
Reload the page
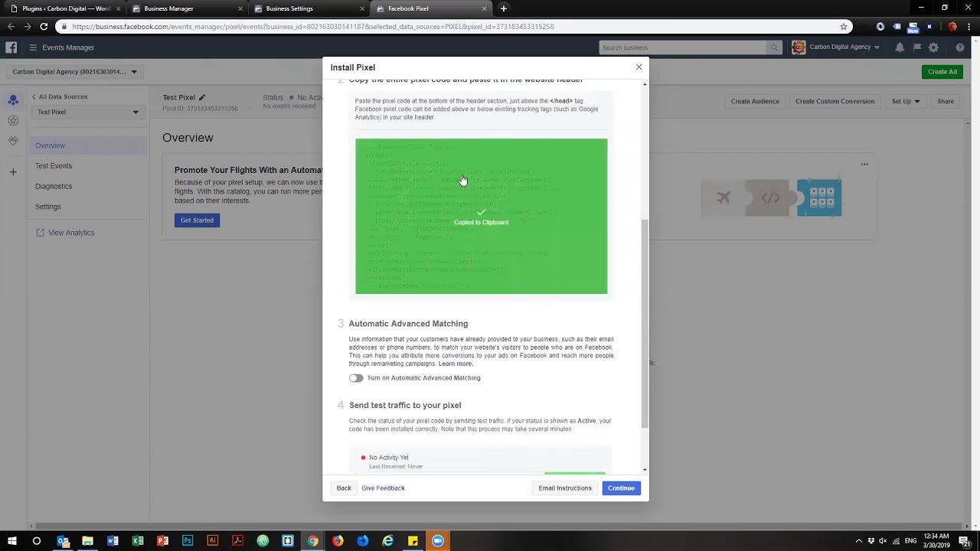[x=44, y=26]
